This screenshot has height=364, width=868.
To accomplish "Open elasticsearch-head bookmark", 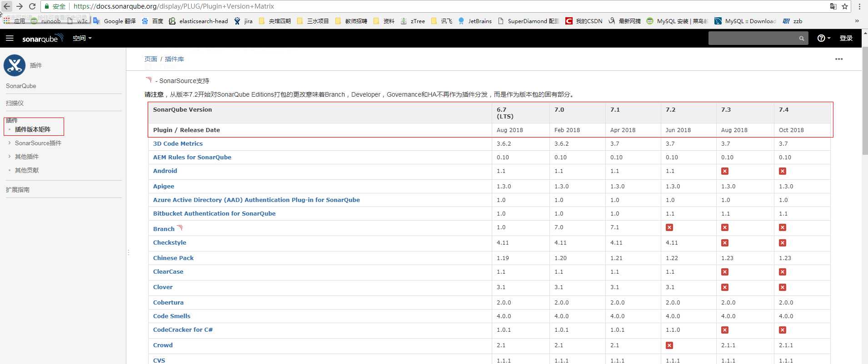I will 199,21.
